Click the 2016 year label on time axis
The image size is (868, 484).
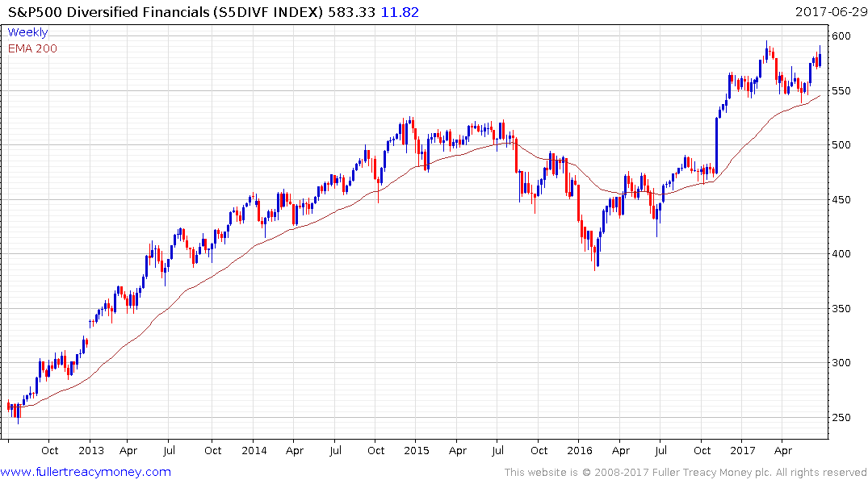(x=580, y=450)
